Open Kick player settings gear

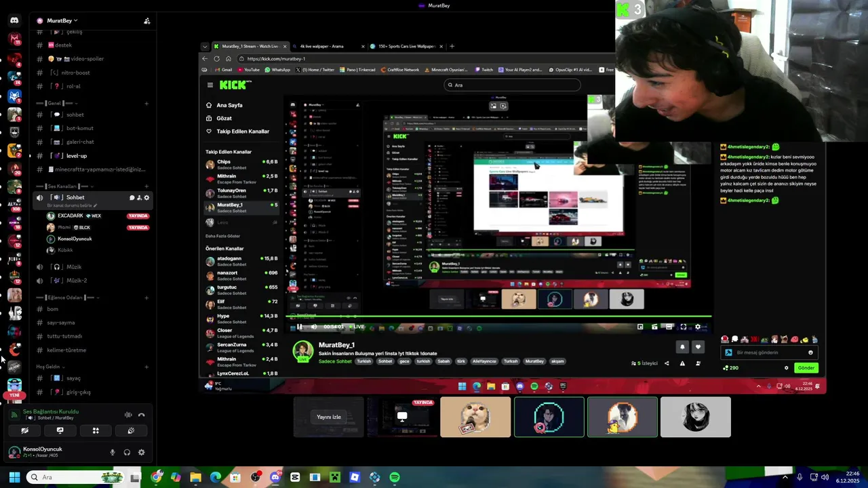point(698,327)
